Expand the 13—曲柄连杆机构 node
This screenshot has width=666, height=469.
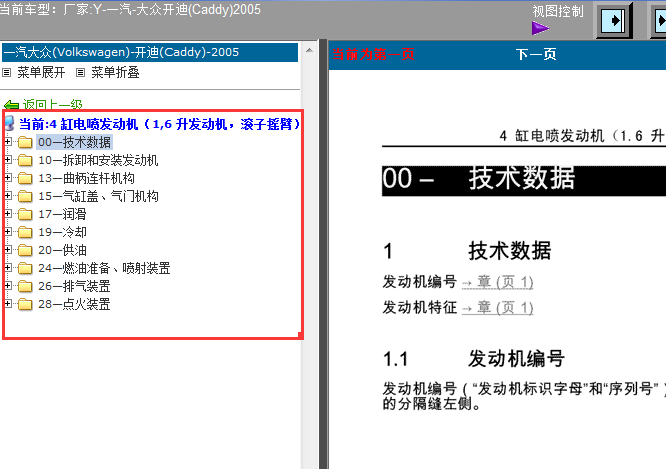[8, 178]
